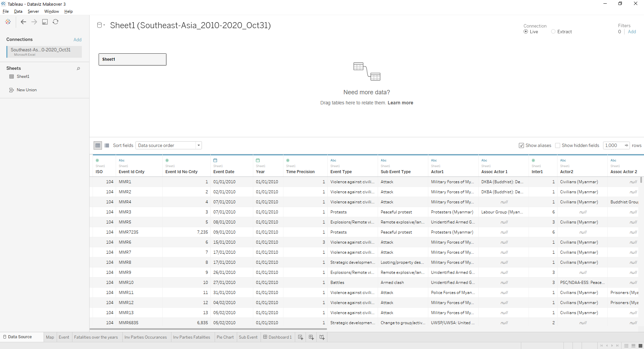Click the Tableau logo home icon

point(8,22)
